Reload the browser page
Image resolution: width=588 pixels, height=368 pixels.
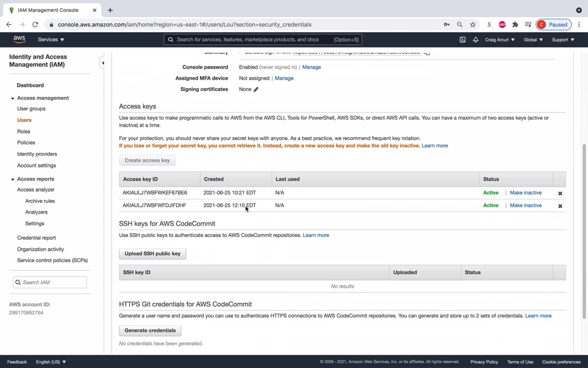click(35, 25)
